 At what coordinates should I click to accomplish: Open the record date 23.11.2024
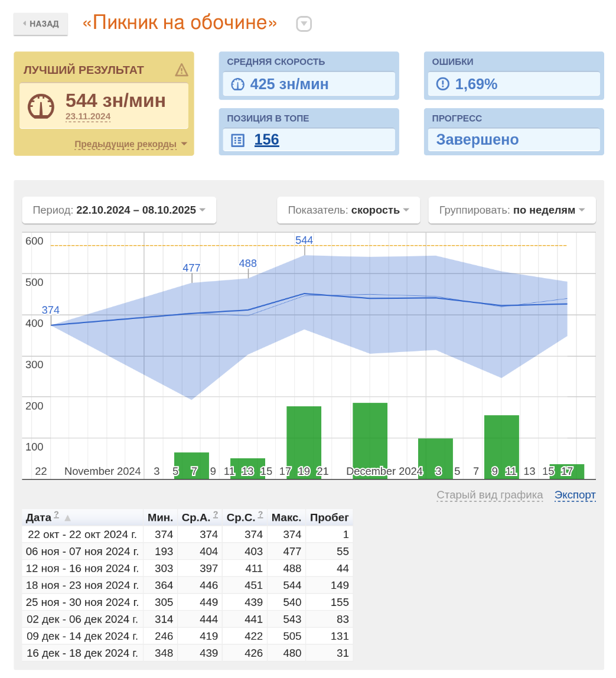[x=88, y=116]
